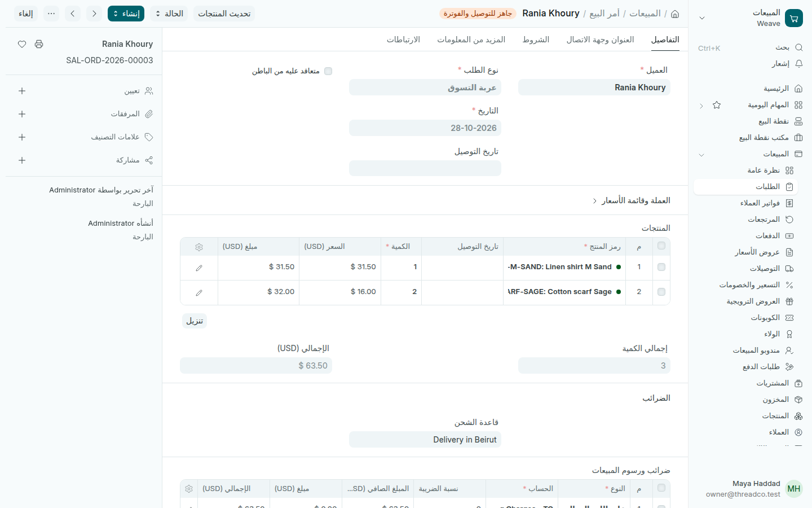The image size is (812, 508).
Task: Edit the Linen shirt M Sand row with the pencil icon
Action: (199, 268)
